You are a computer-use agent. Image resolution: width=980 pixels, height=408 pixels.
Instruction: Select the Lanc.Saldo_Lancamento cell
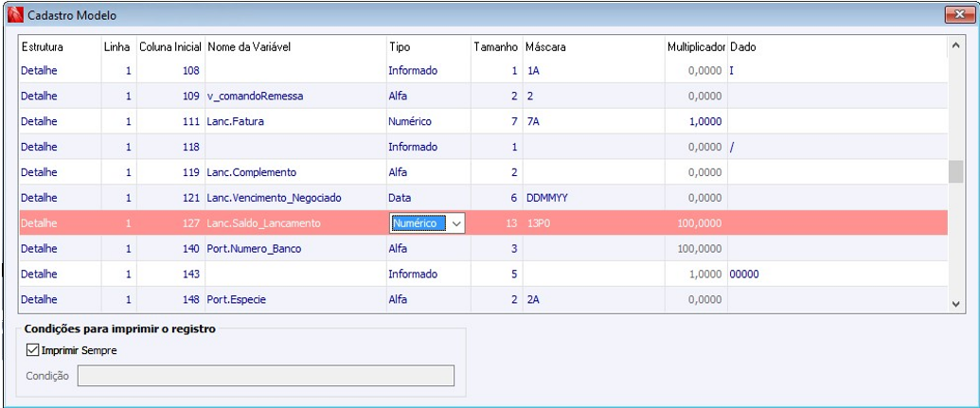pyautogui.click(x=295, y=223)
